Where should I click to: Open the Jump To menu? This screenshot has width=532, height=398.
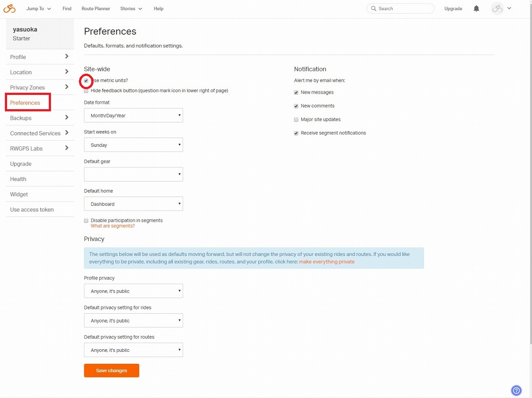(x=39, y=8)
